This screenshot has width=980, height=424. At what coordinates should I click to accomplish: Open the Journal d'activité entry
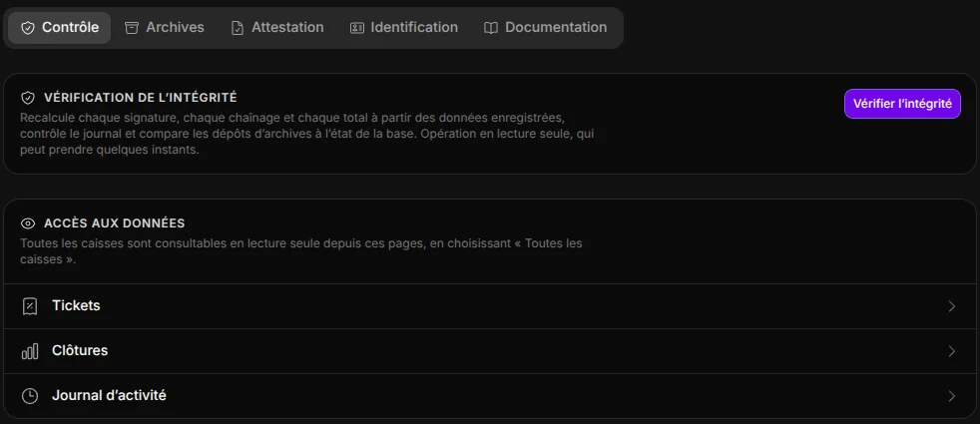tap(490, 396)
